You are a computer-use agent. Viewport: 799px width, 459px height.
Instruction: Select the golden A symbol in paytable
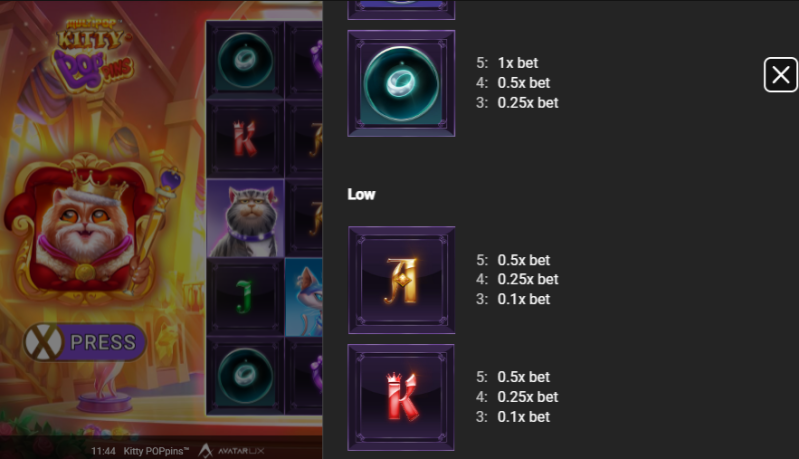pos(401,280)
